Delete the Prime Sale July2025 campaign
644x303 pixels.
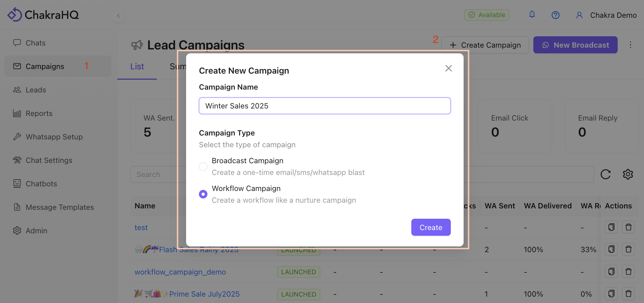click(x=628, y=294)
